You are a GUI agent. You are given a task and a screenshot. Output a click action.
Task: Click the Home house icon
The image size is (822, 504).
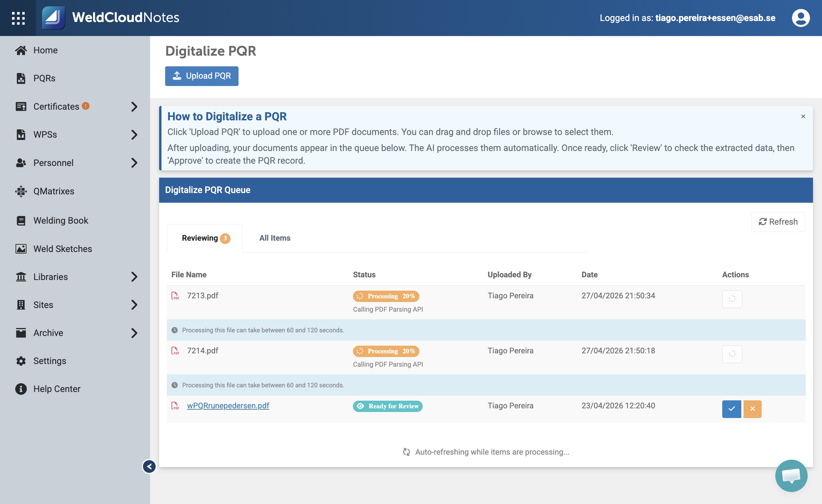tap(21, 50)
